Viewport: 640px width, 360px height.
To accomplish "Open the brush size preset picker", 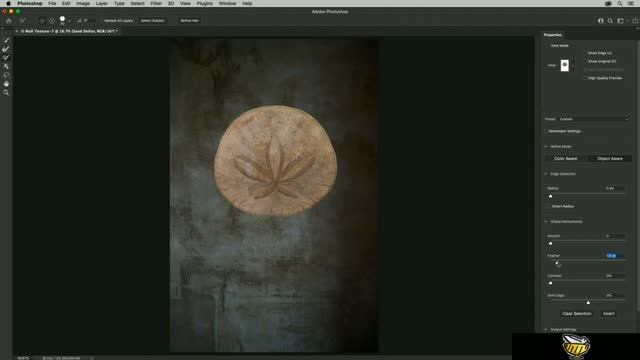I will click(x=69, y=20).
